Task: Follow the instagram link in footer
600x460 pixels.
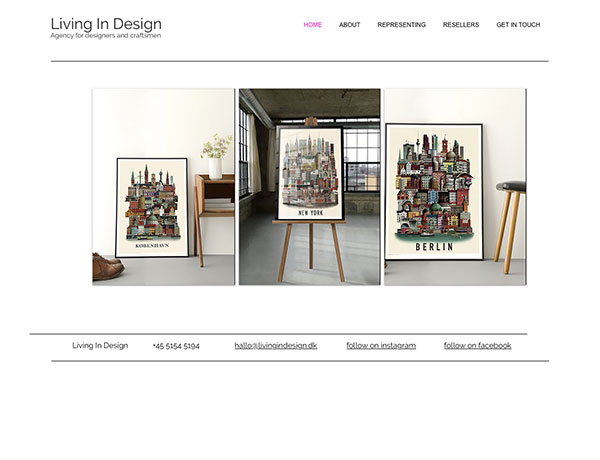Action: [381, 346]
